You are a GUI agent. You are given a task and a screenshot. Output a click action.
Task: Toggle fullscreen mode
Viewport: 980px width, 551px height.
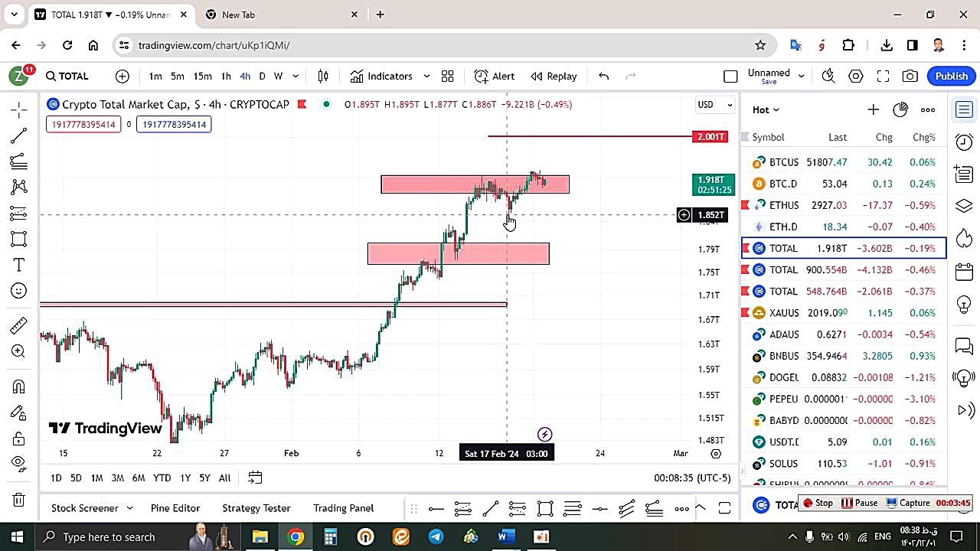click(883, 76)
